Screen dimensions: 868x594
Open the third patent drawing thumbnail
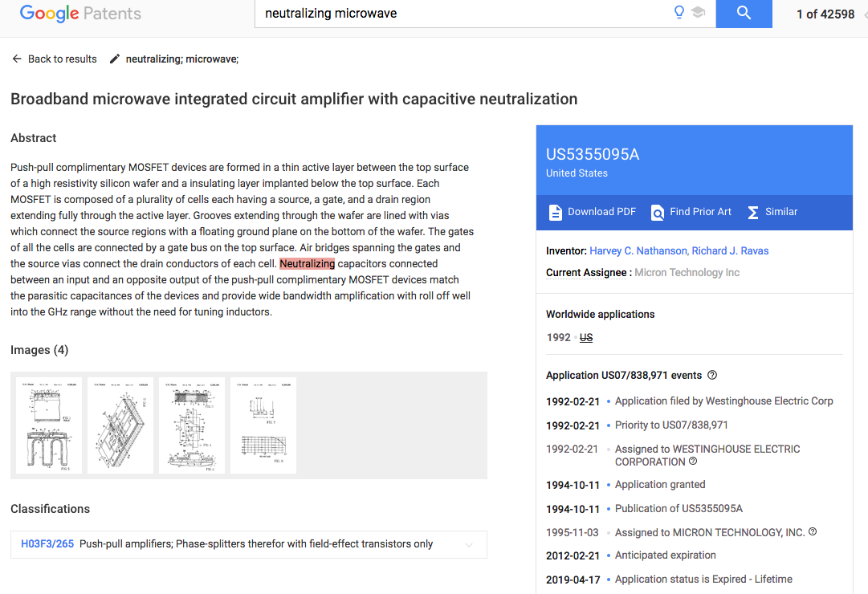[192, 425]
